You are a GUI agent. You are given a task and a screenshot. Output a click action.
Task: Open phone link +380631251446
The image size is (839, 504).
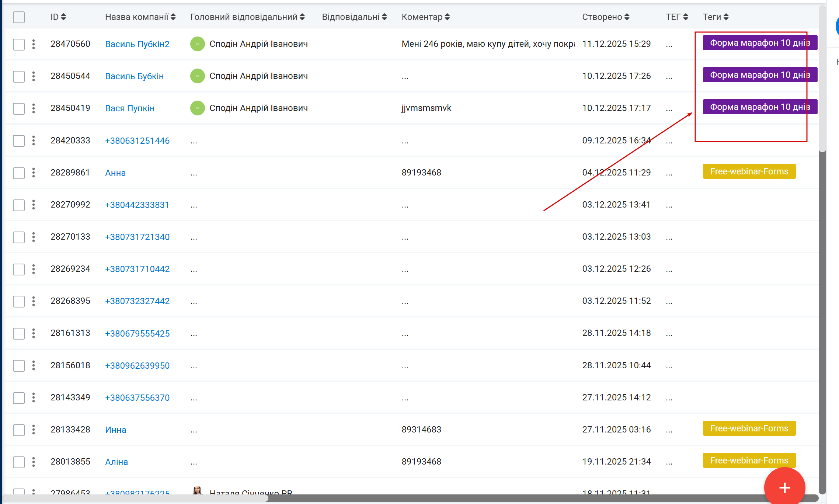click(137, 141)
